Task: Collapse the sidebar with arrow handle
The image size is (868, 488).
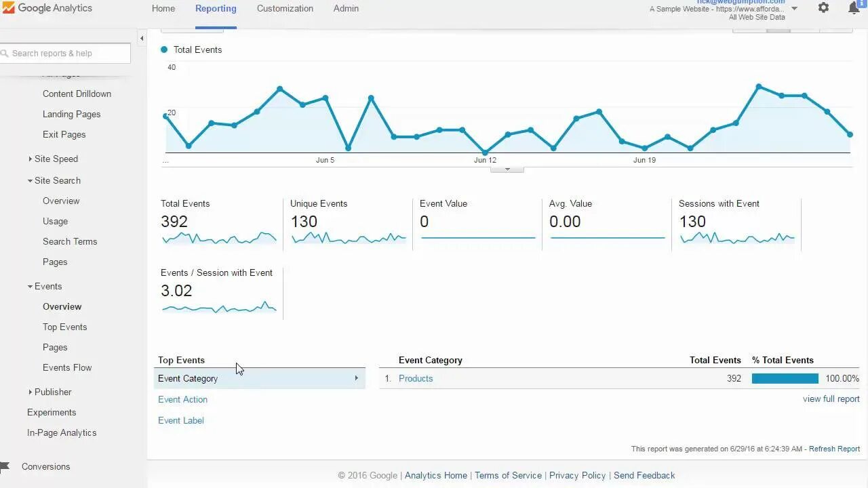Action: coord(142,39)
